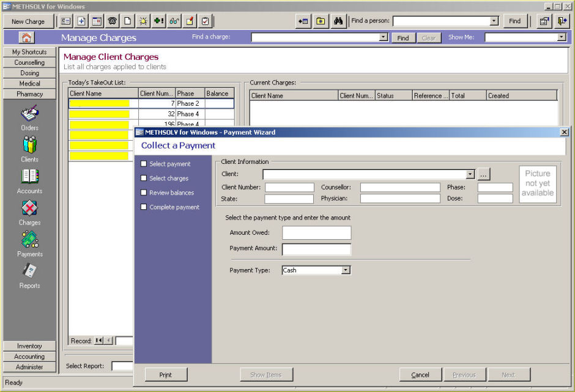The width and height of the screenshot is (575, 392).
Task: Select the My Shortcuts sidebar section
Action: [29, 52]
